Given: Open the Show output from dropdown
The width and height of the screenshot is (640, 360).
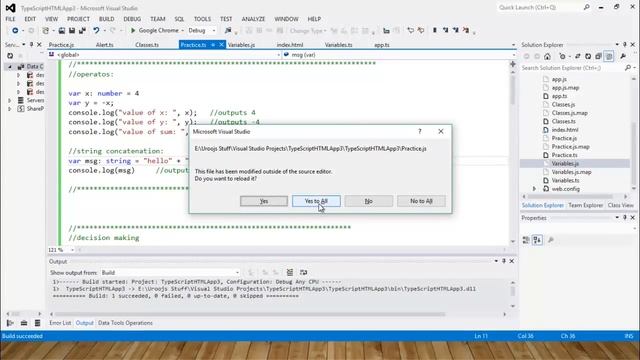Looking at the screenshot, I should pyautogui.click(x=171, y=272).
